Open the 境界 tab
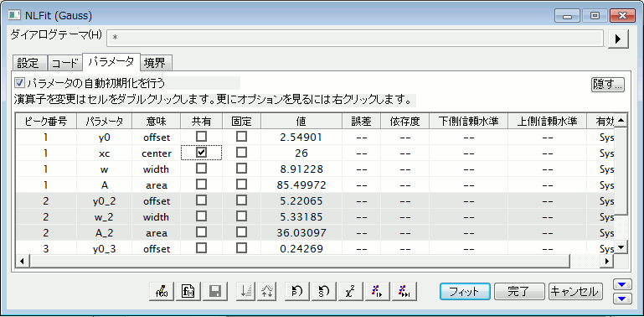 pos(155,64)
